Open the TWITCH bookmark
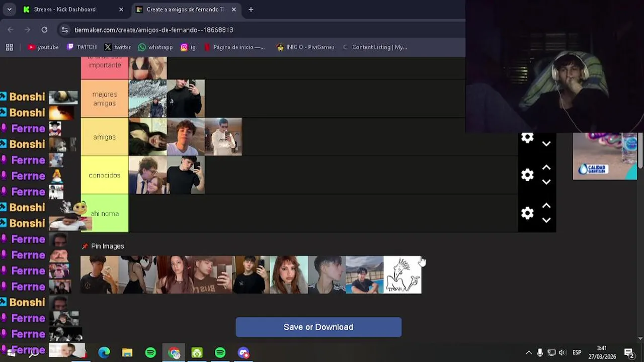This screenshot has height=362, width=644. coord(82,47)
